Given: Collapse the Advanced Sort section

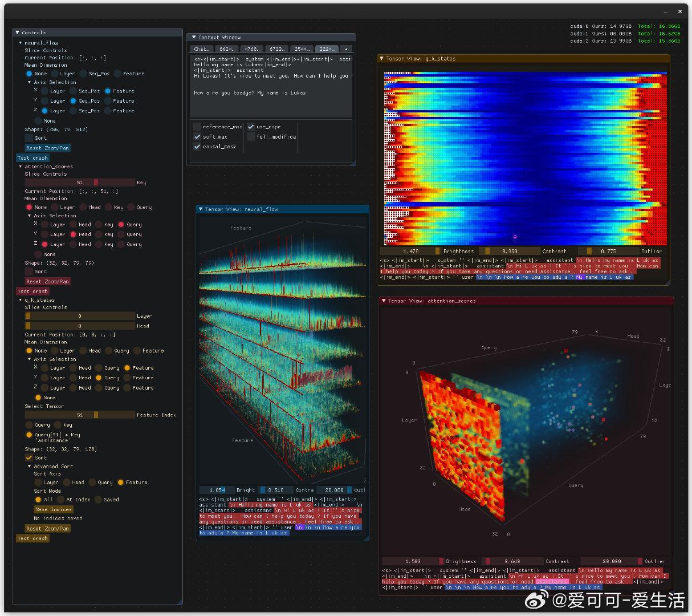Looking at the screenshot, I should 30,466.
